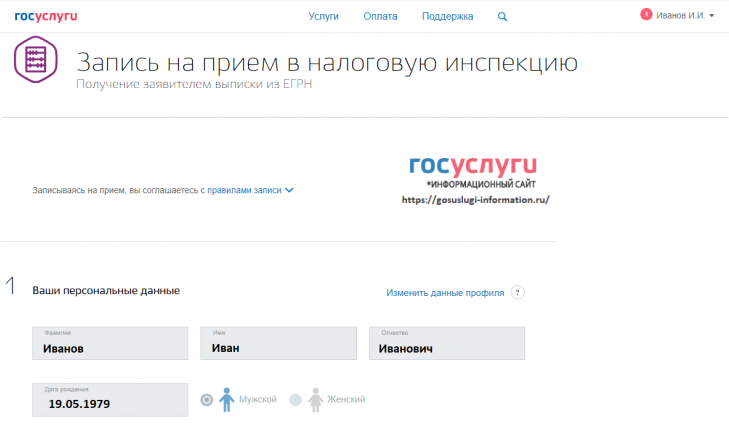Click heading Запись на прием в налоговую инспекцию
729x427 pixels.
point(327,62)
